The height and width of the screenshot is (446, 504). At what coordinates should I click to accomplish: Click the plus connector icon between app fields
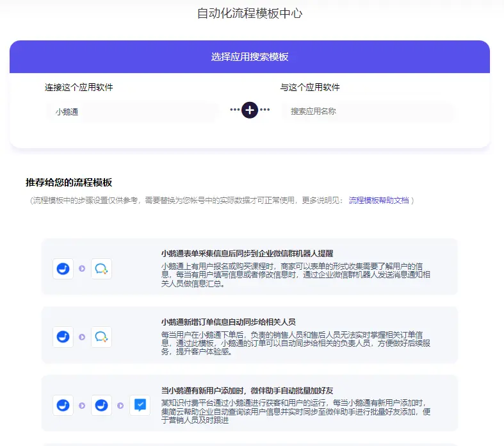tap(250, 110)
